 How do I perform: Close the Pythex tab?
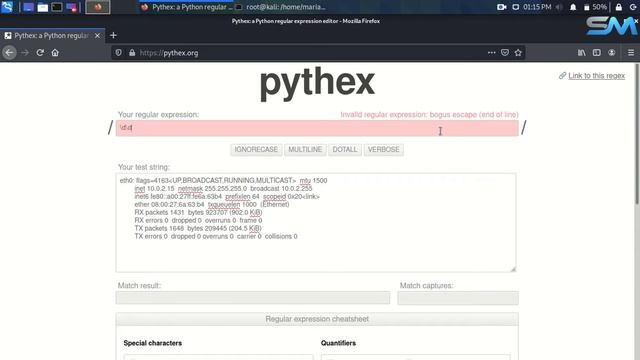click(97, 36)
